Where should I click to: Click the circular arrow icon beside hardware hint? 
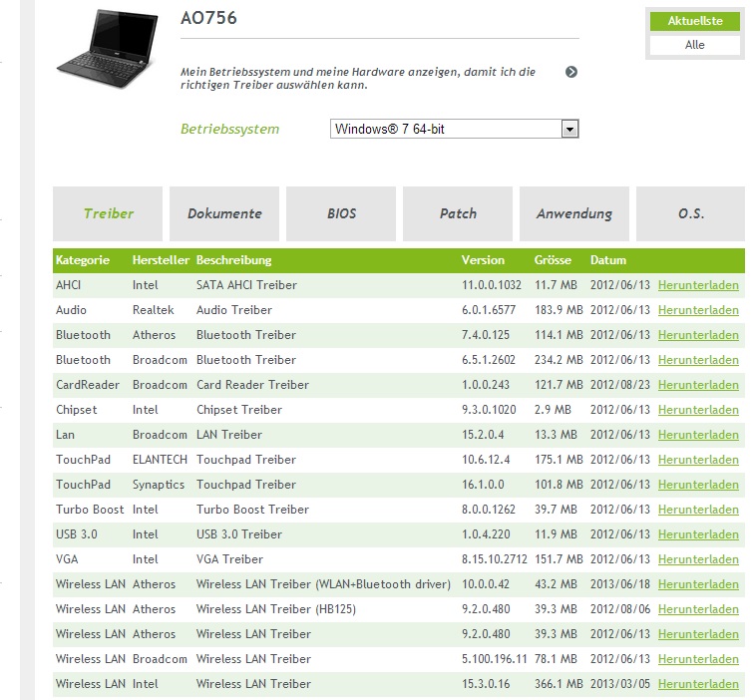coord(570,72)
